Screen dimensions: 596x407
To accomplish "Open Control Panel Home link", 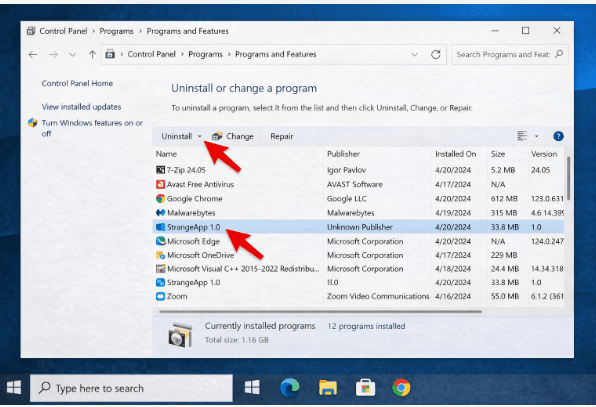I will [77, 83].
